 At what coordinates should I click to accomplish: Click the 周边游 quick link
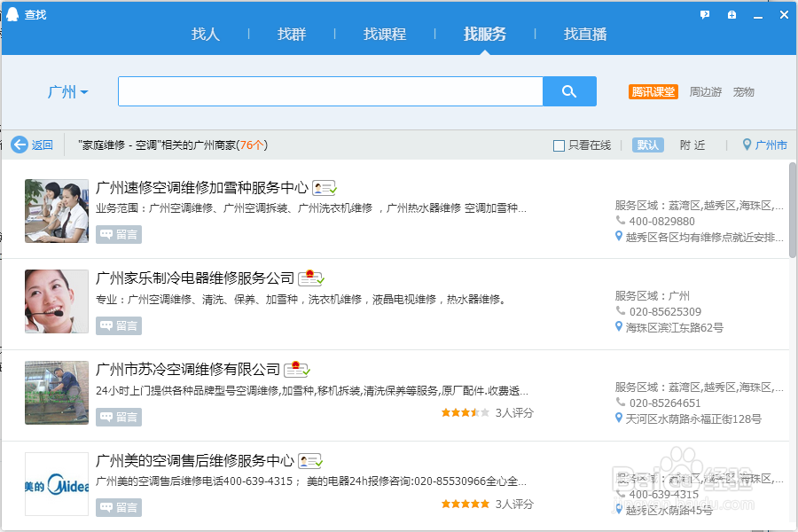[x=706, y=91]
